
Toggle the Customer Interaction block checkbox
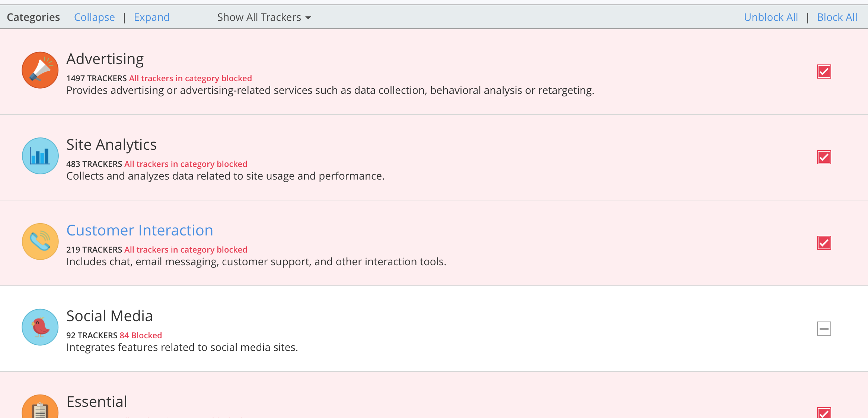(x=824, y=243)
